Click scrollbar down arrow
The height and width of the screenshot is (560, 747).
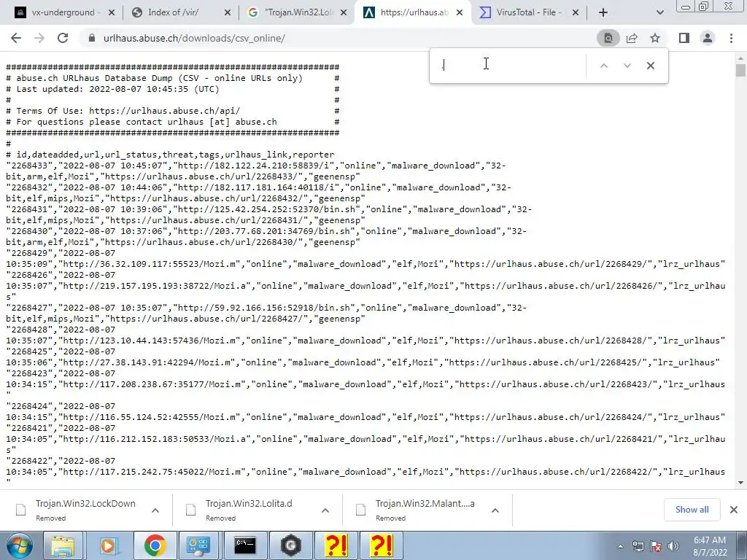point(740,483)
